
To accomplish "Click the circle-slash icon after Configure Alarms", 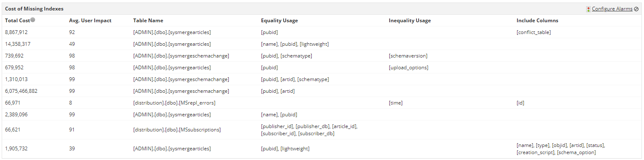I will pyautogui.click(x=636, y=9).
